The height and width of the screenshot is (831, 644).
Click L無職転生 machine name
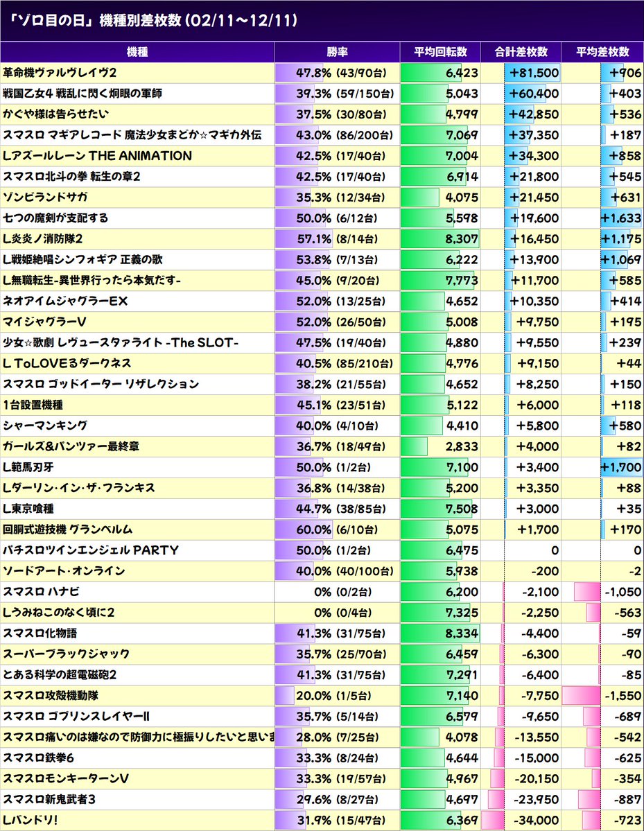[x=92, y=281]
